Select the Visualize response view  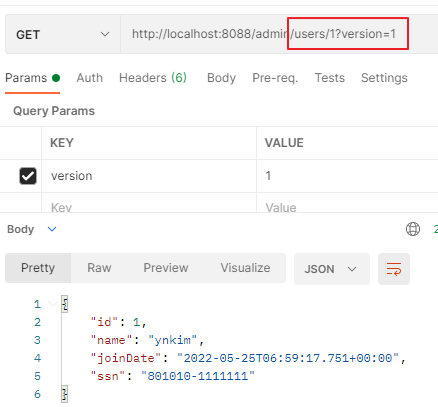tap(245, 268)
